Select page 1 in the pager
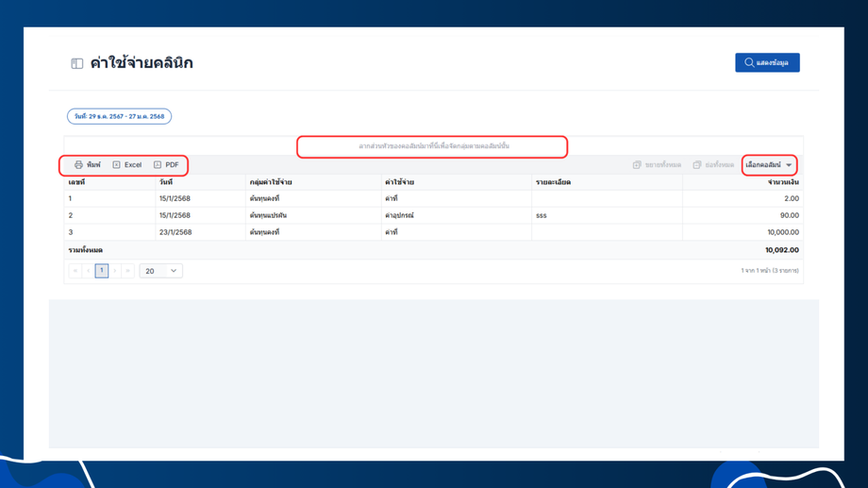Screen dimensions: 868x488 [102, 271]
